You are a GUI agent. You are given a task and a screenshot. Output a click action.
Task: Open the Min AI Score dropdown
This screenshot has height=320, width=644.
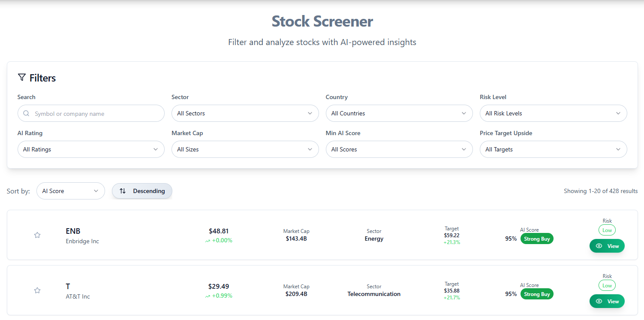(399, 149)
